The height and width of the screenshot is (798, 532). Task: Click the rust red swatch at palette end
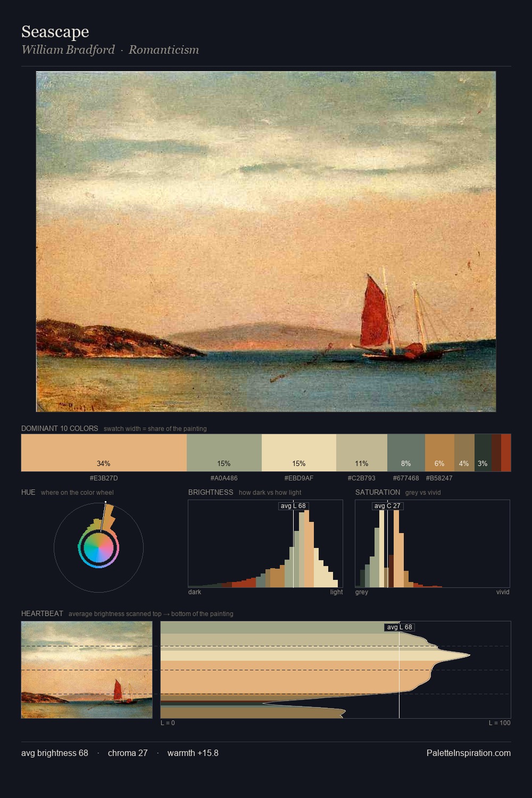tap(506, 453)
